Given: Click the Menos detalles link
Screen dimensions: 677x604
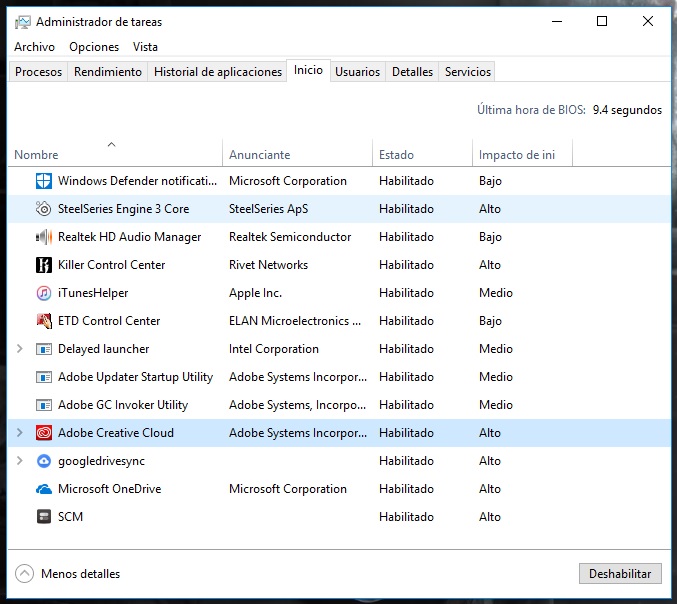Looking at the screenshot, I should click(x=81, y=574).
